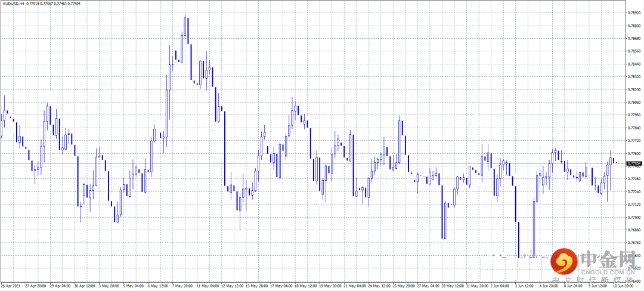Click the 11 May 04:00 time label
644x291 pixels.
pos(207,286)
